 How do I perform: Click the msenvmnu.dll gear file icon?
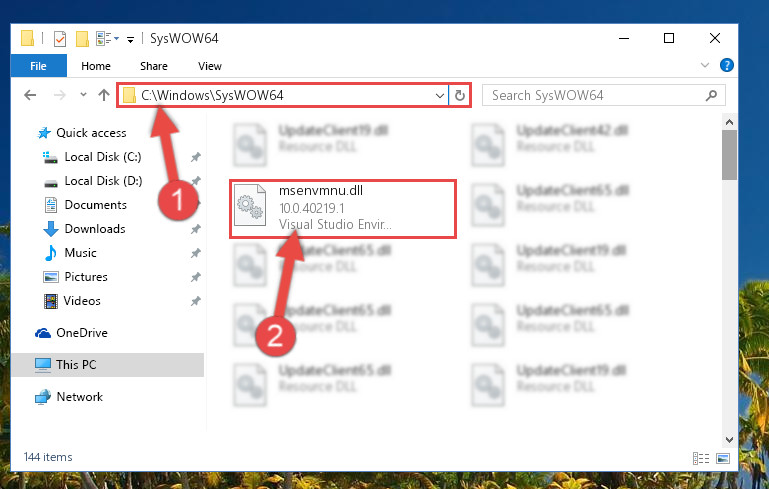coord(250,206)
